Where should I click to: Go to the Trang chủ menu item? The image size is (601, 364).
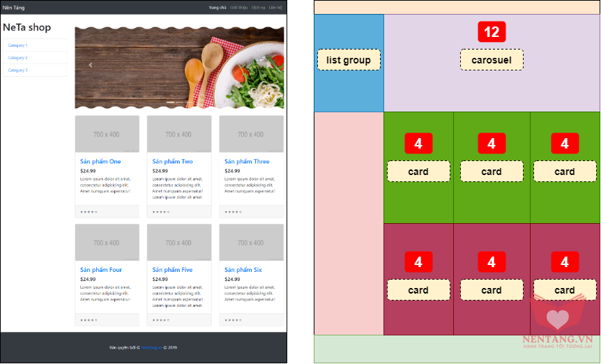click(x=218, y=7)
